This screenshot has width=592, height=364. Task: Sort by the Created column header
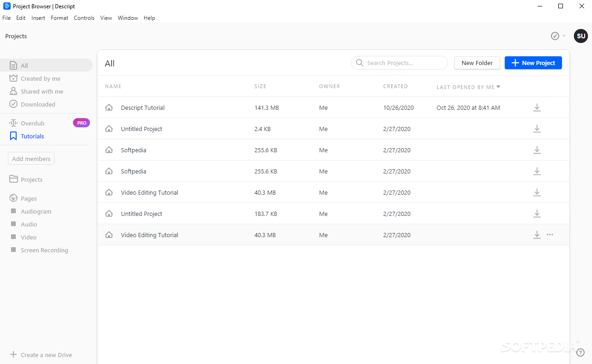pos(395,86)
